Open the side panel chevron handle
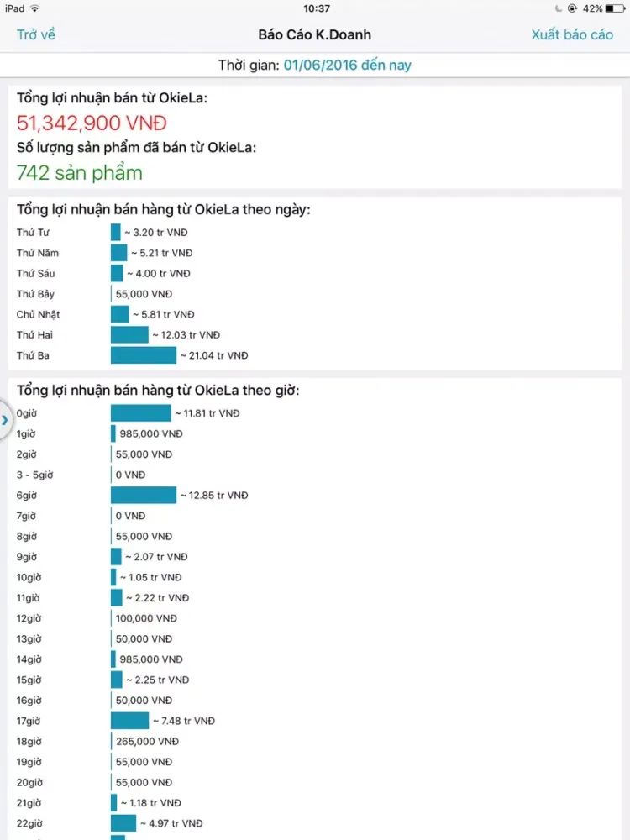Screen dimensions: 630x840 click(x=5, y=420)
